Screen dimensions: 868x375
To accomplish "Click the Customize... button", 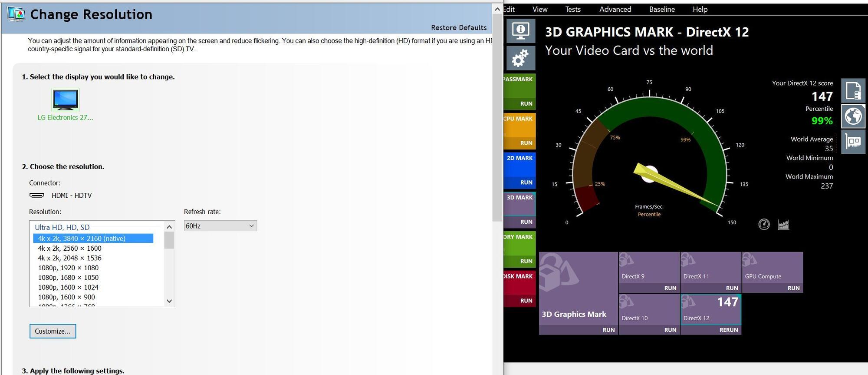I will [53, 331].
